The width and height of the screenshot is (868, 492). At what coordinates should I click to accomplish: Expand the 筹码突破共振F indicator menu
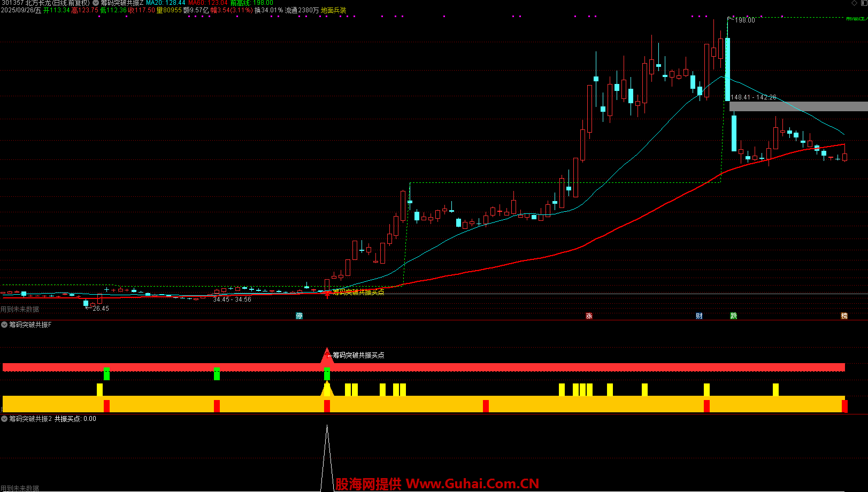pos(5,325)
